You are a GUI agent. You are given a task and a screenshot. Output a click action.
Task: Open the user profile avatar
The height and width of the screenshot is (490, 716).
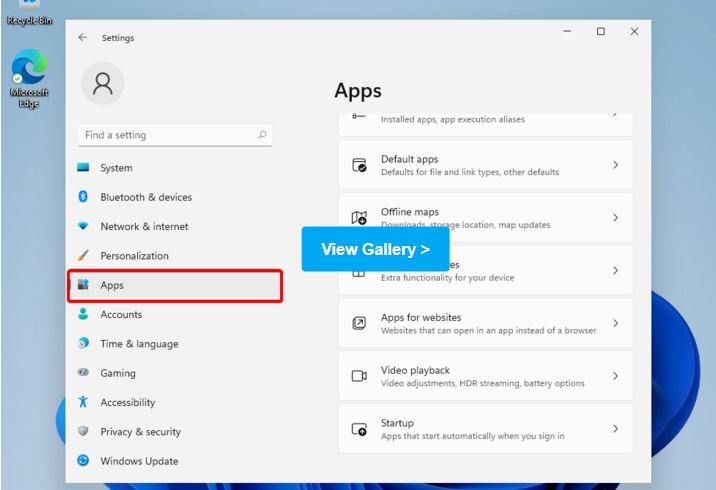pos(103,84)
